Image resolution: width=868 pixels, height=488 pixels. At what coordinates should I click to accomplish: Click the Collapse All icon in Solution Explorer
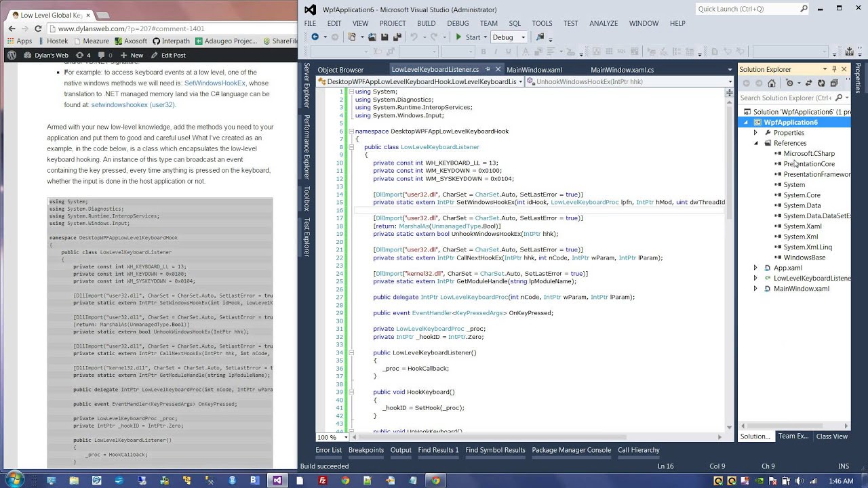coord(834,83)
